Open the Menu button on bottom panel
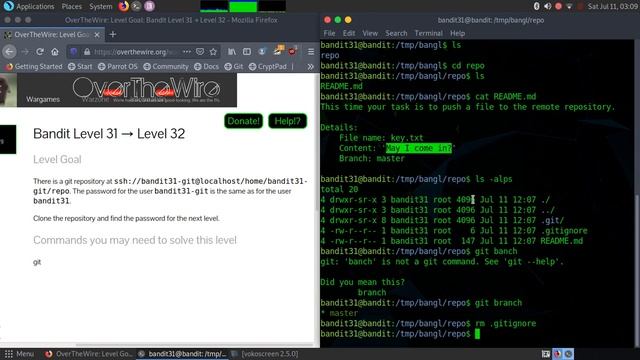 coord(19,354)
